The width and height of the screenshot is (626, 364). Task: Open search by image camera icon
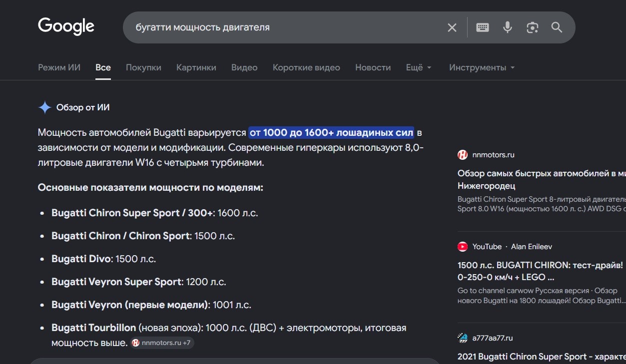click(533, 27)
